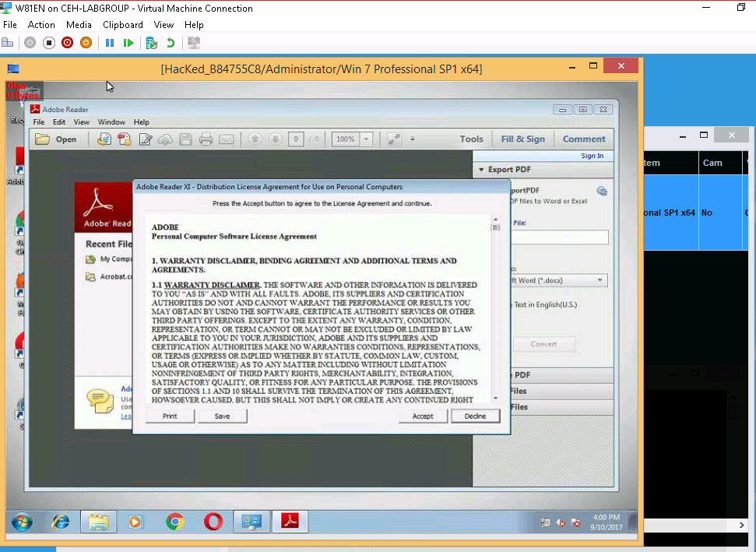Open the Tools pane
This screenshot has height=552, width=756.
pos(471,139)
